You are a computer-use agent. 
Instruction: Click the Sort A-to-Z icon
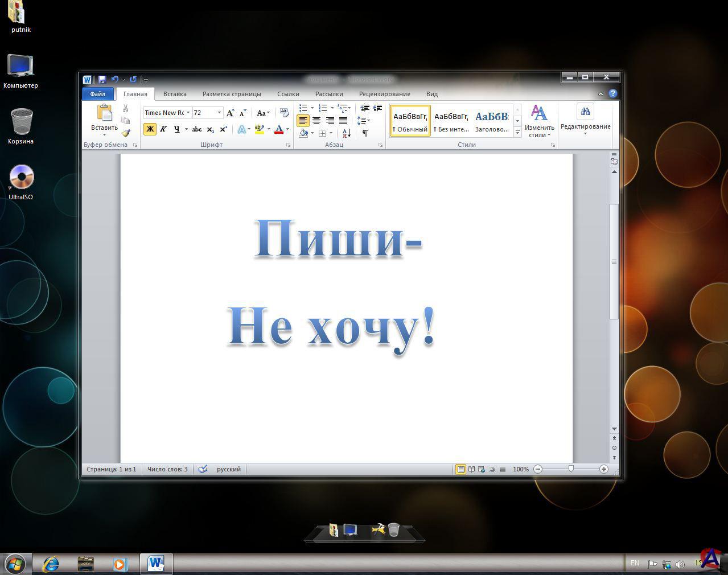346,133
